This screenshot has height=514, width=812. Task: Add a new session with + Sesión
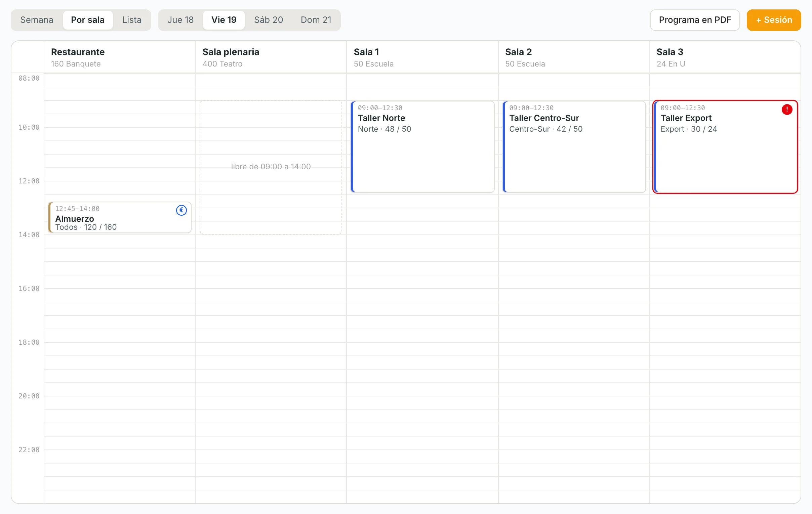pyautogui.click(x=774, y=20)
